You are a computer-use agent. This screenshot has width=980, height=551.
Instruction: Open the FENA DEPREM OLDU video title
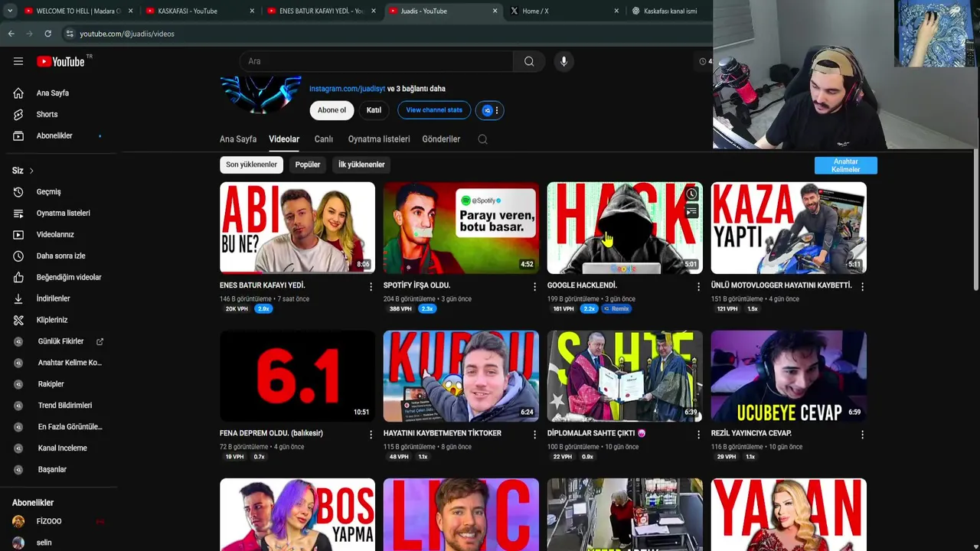(x=271, y=433)
